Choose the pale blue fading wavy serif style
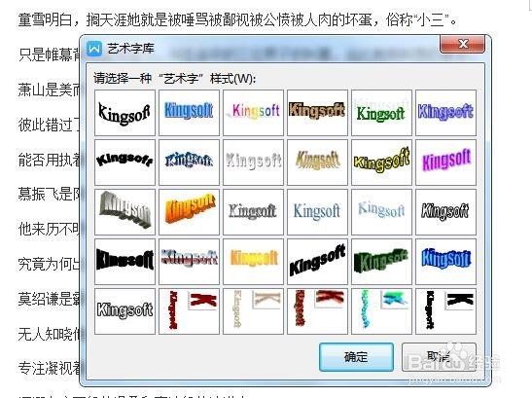The image size is (532, 398). (381, 212)
